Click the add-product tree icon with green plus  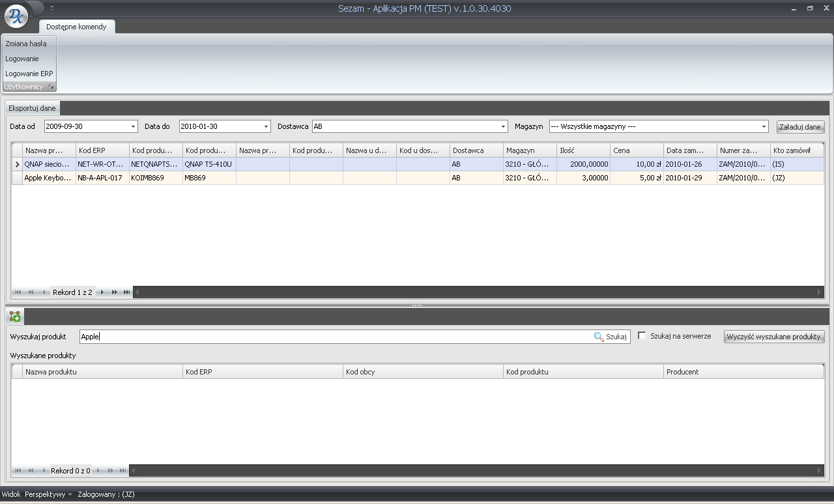click(14, 316)
